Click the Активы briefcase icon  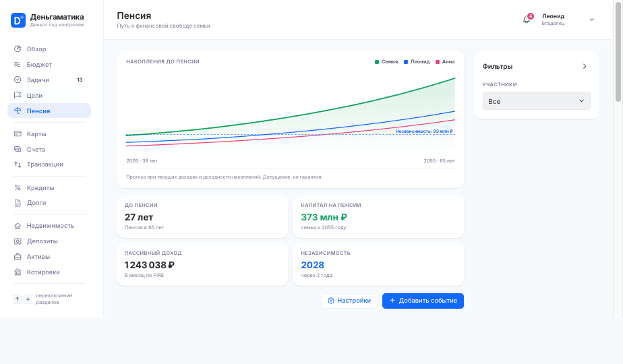pyautogui.click(x=18, y=257)
